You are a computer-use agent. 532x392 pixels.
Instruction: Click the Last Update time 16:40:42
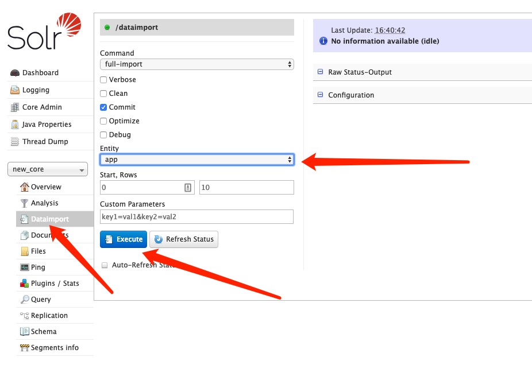tap(390, 30)
